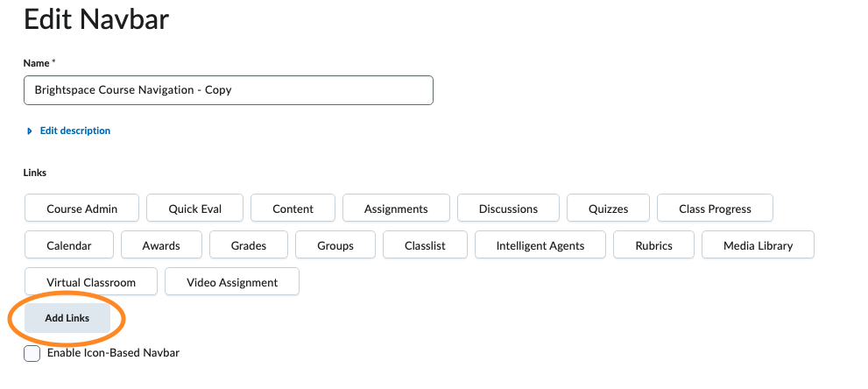The image size is (868, 389).
Task: Select the Discussions link tile
Action: (508, 209)
